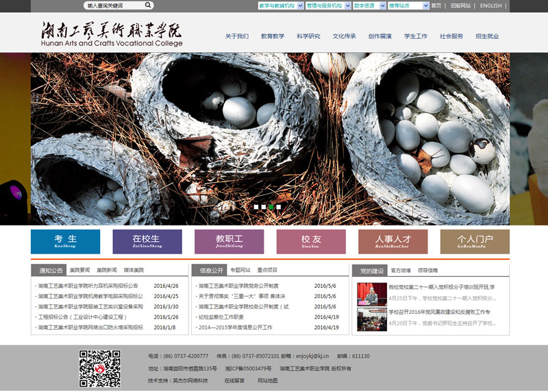
Task: Expand the 数字资源 dropdown
Action: pos(369,5)
